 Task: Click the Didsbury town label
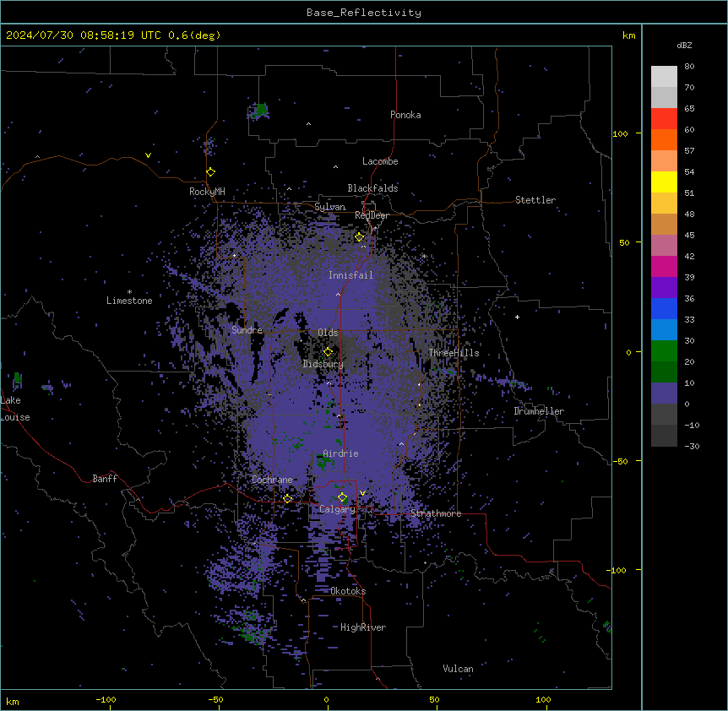coord(323,364)
